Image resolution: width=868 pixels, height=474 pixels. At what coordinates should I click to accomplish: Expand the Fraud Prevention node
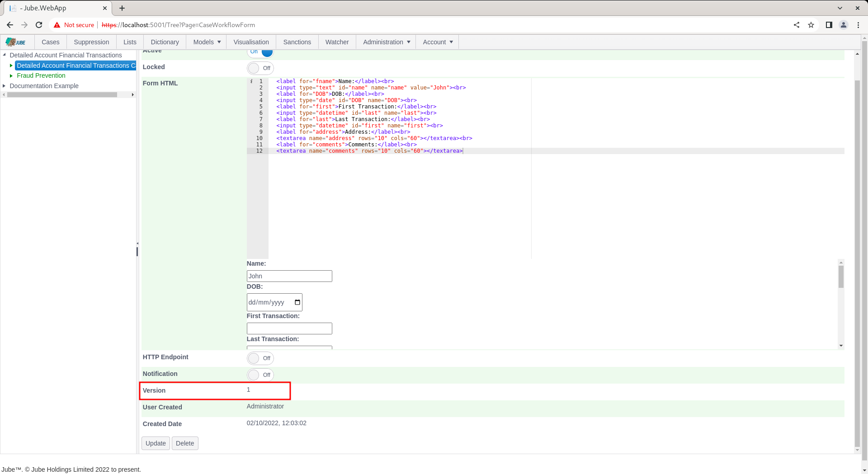[x=11, y=75]
